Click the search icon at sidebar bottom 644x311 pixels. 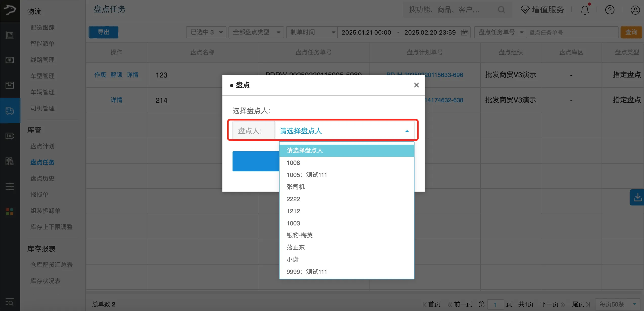point(10,302)
